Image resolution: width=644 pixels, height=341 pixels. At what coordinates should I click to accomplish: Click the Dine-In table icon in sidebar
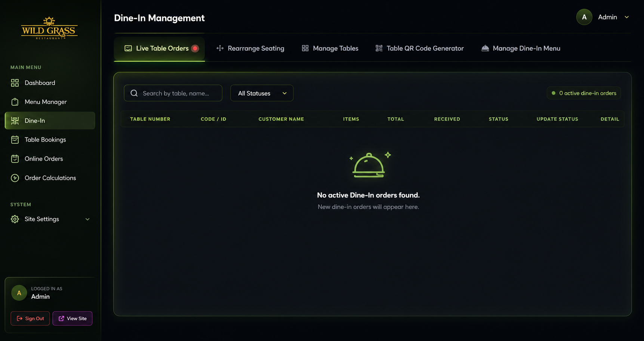(15, 121)
